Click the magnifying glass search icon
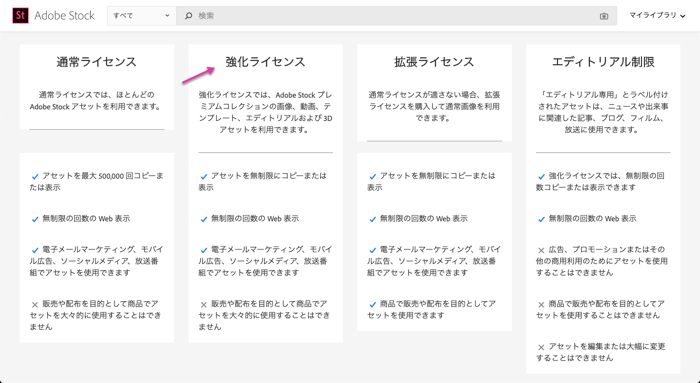This screenshot has height=383, width=700. (x=188, y=16)
